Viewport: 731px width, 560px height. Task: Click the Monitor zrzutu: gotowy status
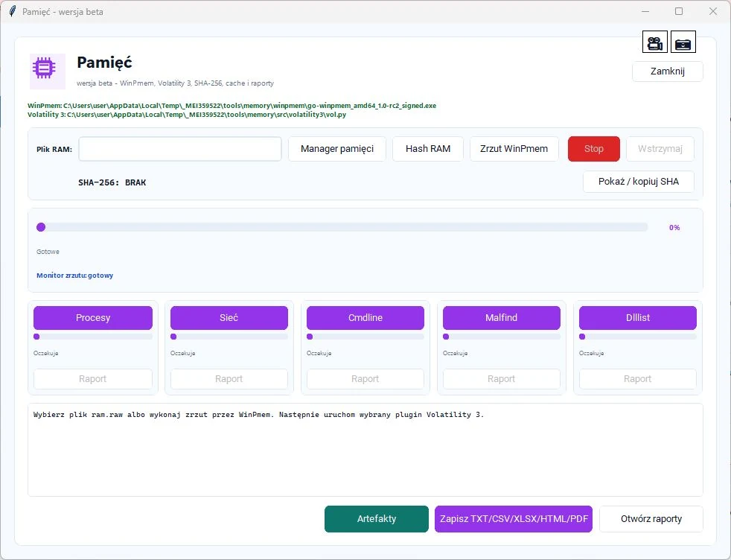point(74,275)
